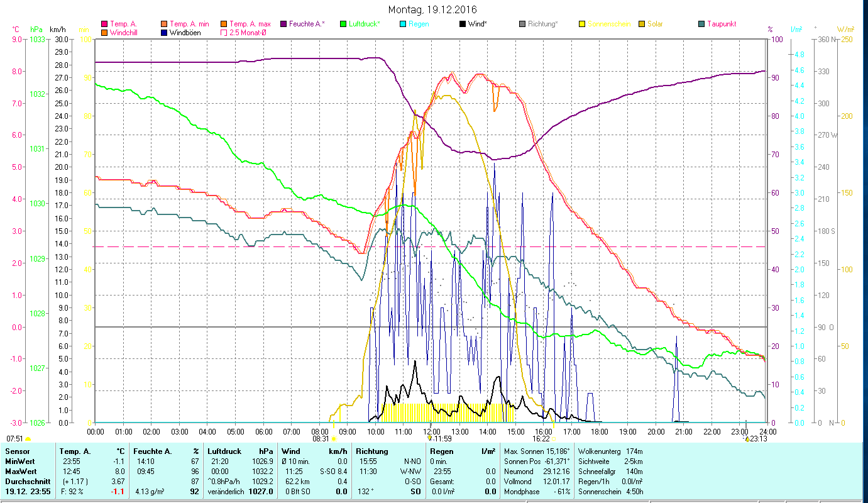Select the Taupunkt legend label
This screenshot has height=503, width=868.
(x=722, y=24)
